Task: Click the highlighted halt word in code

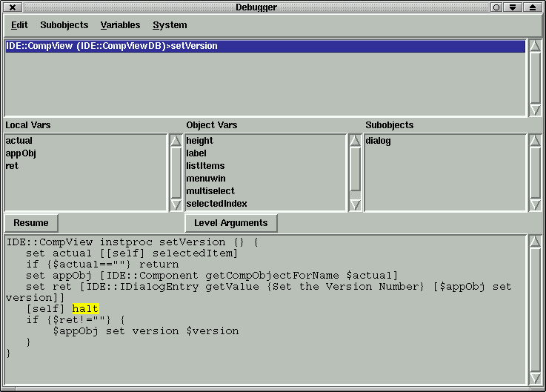Action: tap(85, 308)
